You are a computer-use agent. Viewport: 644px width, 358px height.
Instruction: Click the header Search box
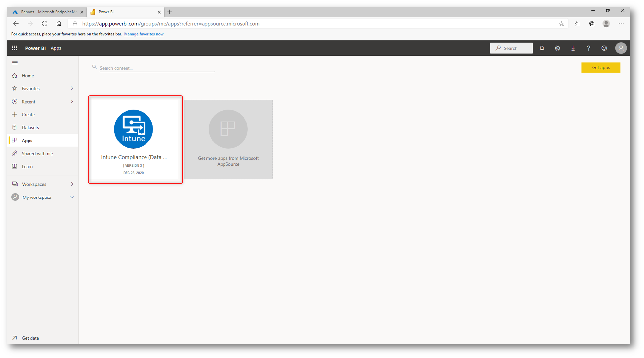pos(511,48)
